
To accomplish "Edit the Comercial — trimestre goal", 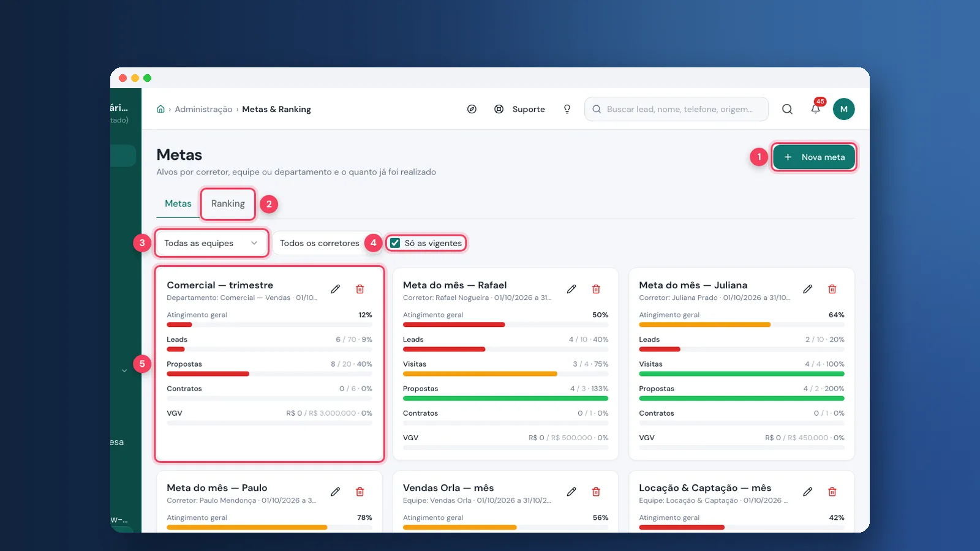I will [336, 289].
